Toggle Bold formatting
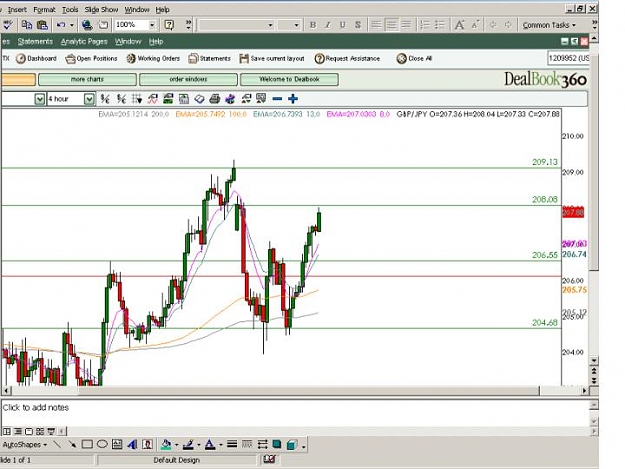The width and height of the screenshot is (625, 469). [x=313, y=25]
